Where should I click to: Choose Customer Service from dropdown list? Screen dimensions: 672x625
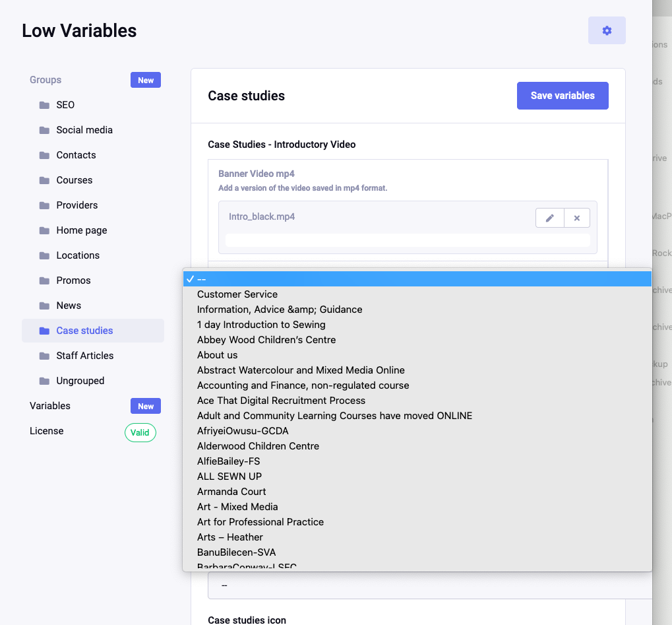(417, 294)
